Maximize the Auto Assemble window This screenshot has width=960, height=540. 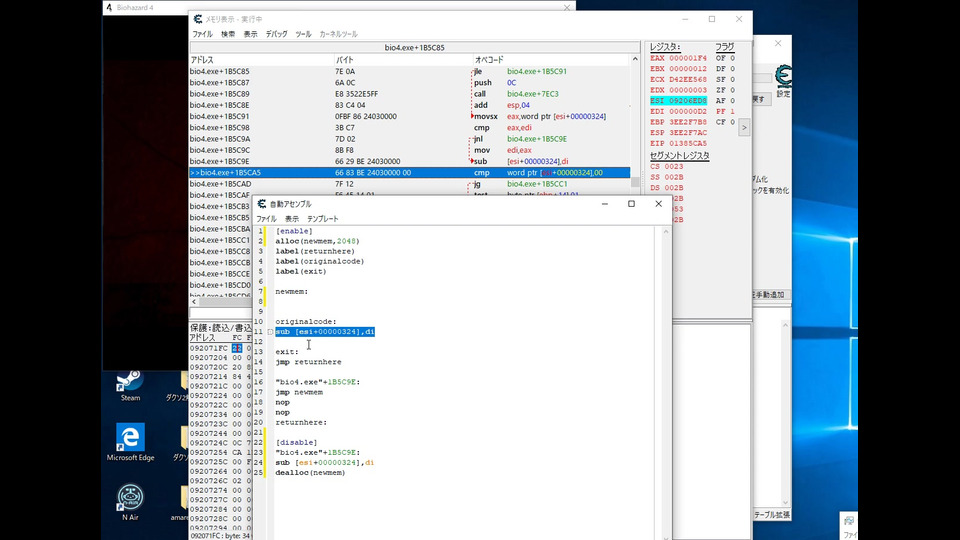pos(631,203)
